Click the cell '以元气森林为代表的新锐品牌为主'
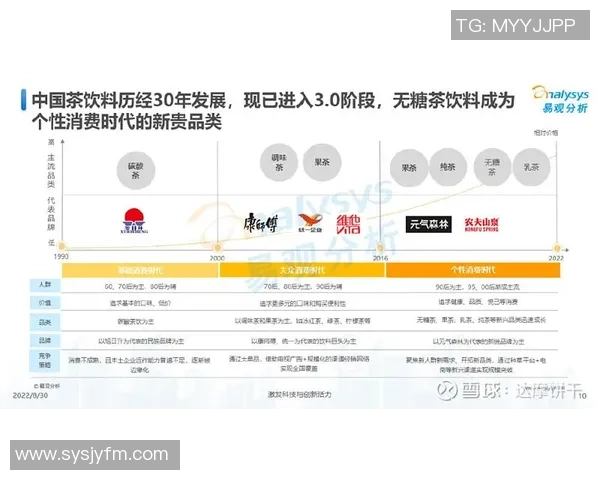This screenshot has height=480, width=600. click(x=478, y=341)
